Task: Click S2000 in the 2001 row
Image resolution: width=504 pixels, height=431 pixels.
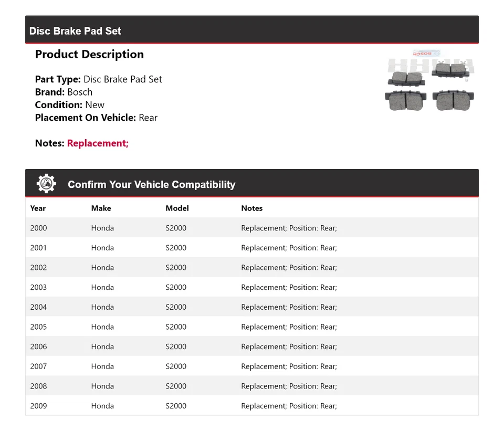Action: [176, 248]
